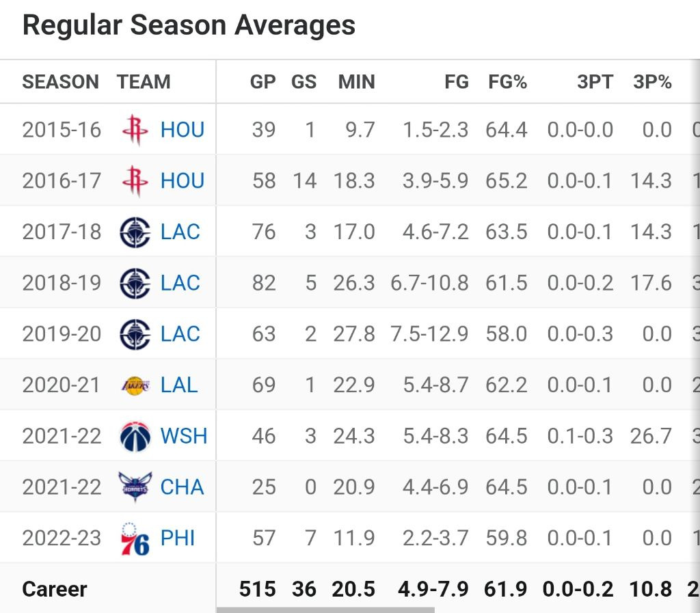Screen dimensions: 700x613
Task: Click the GP column header
Action: [x=262, y=82]
